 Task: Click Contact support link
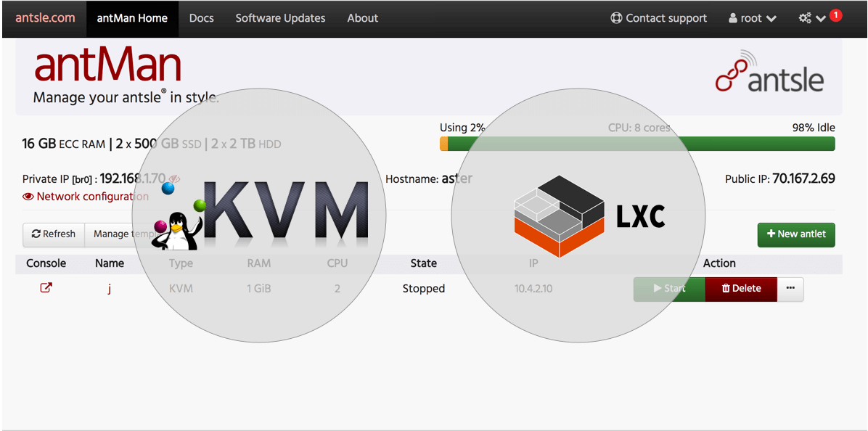[659, 18]
